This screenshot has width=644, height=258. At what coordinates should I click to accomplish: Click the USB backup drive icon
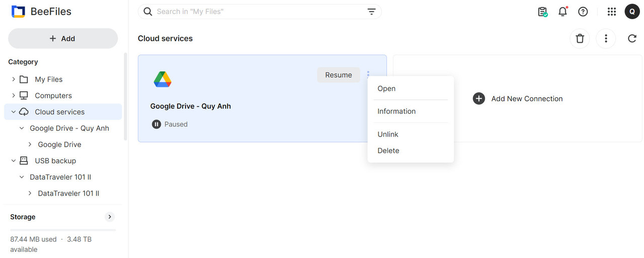(24, 161)
